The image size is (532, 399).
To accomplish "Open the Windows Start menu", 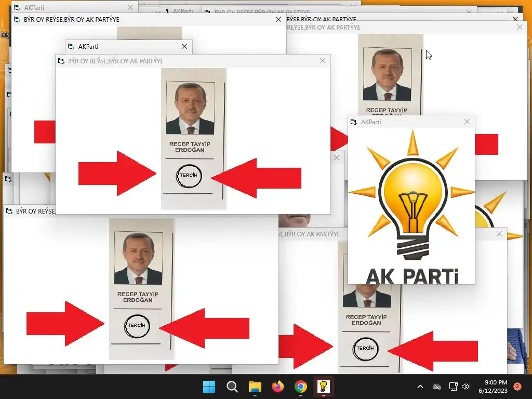I will 209,387.
